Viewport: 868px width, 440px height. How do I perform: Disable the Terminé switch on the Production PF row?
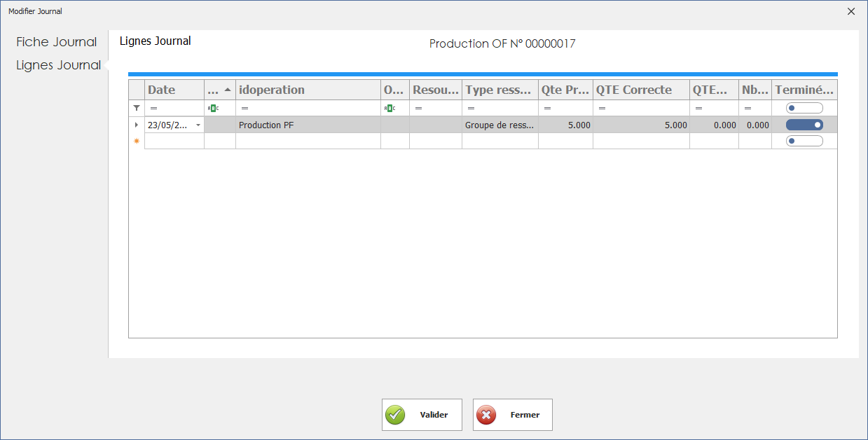[804, 125]
